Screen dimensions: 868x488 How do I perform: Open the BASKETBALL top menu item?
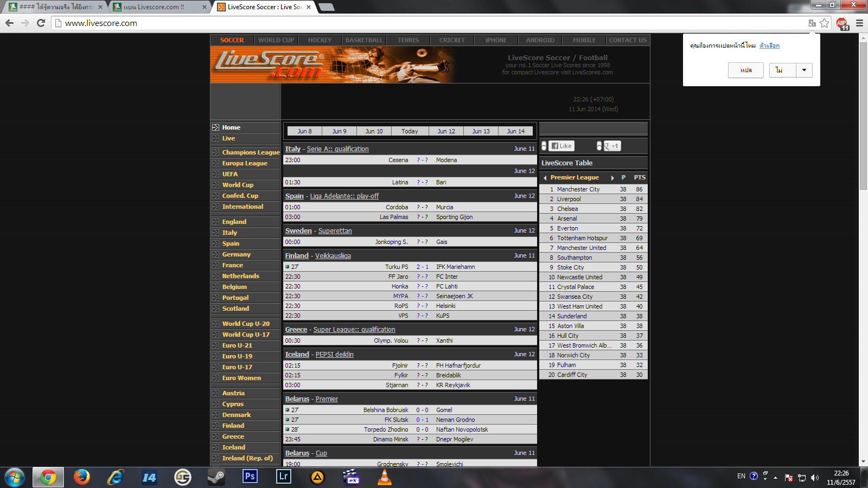pos(364,40)
